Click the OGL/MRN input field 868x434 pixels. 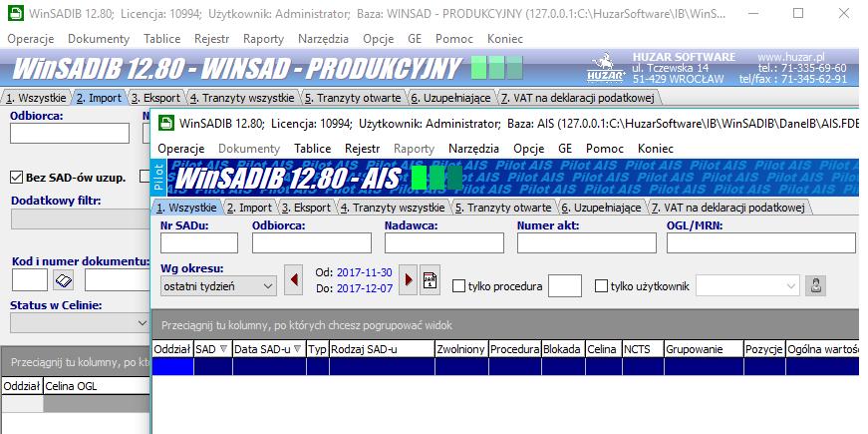[x=761, y=242]
